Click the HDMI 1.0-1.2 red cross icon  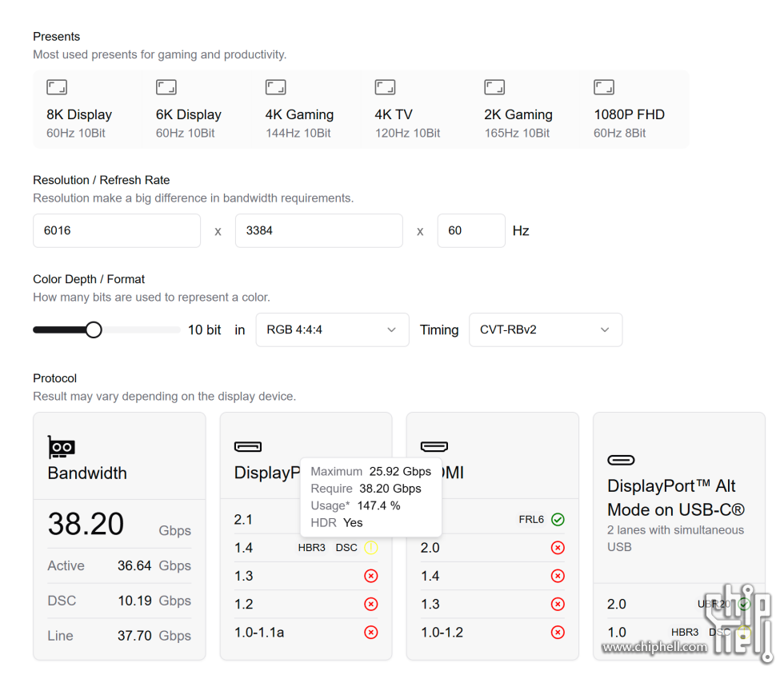coord(558,633)
